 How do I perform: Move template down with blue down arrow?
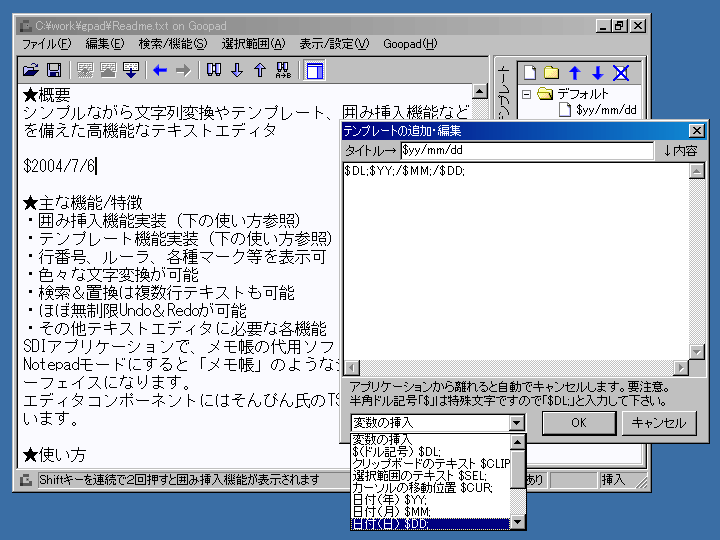click(597, 73)
